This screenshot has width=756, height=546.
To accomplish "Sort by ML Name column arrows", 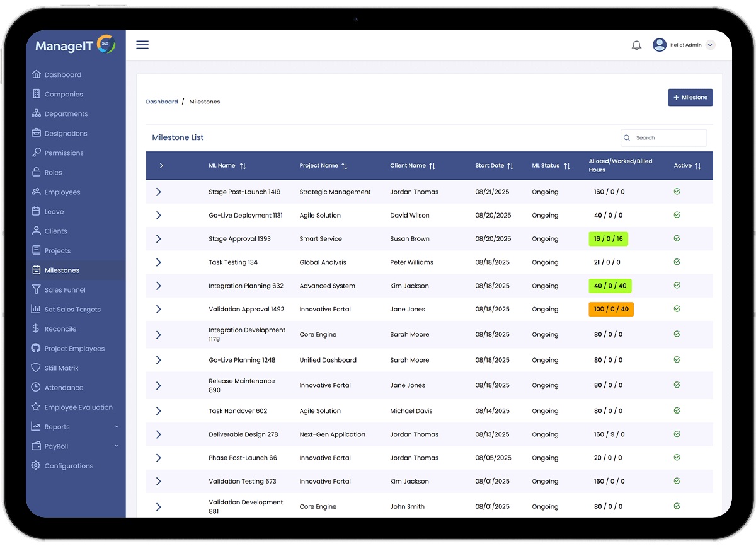I will click(243, 166).
